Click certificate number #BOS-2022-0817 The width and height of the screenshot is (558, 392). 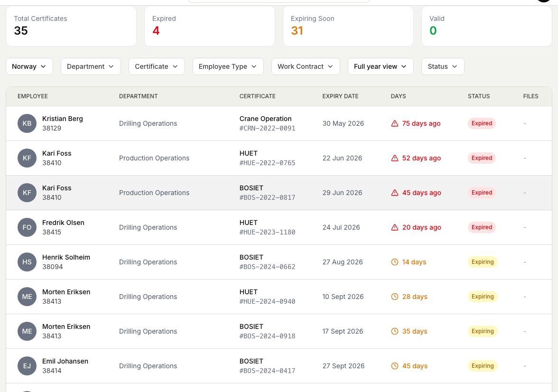[x=267, y=197]
